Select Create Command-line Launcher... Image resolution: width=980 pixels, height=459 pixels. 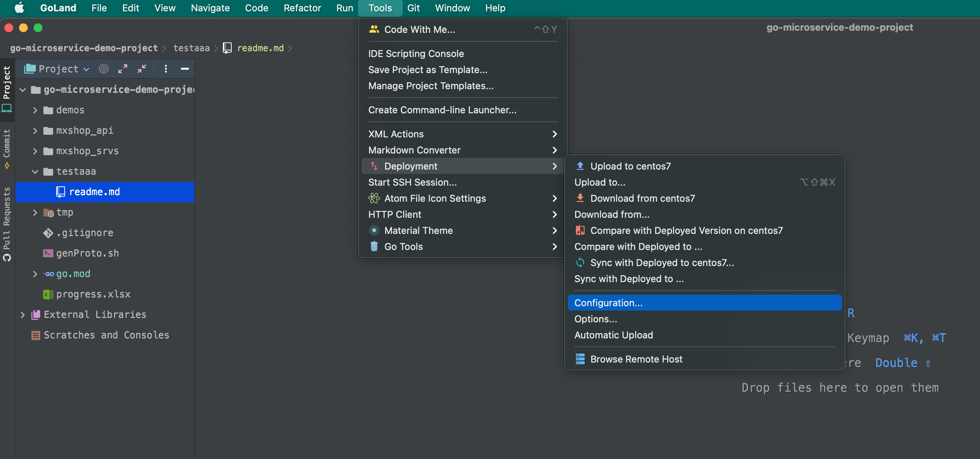point(463,110)
